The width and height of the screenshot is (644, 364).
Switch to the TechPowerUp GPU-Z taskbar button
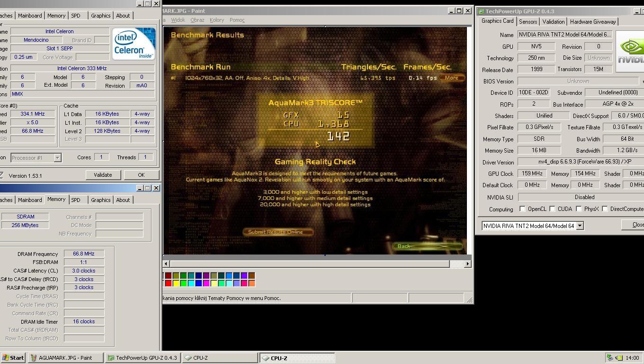[x=143, y=358]
